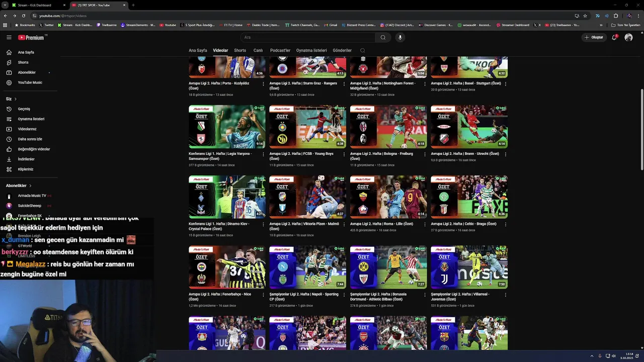Open Armada Music TV subscription
Screen dimensions: 644x362
[32, 196]
